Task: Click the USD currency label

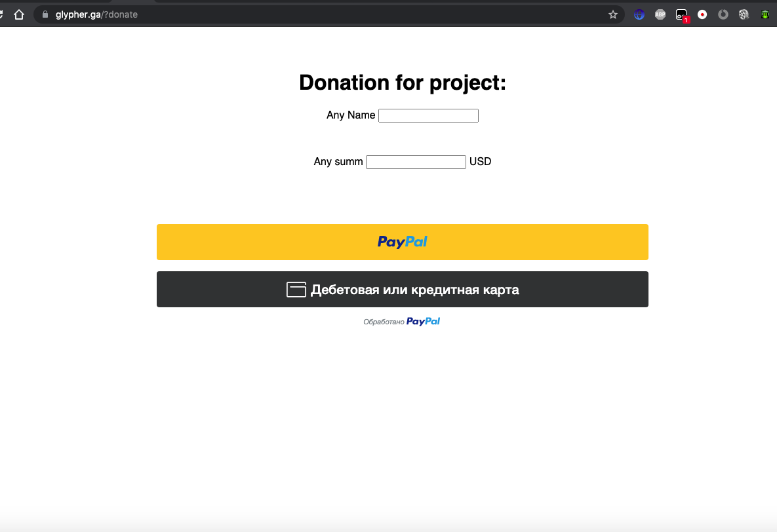Action: [x=480, y=161]
